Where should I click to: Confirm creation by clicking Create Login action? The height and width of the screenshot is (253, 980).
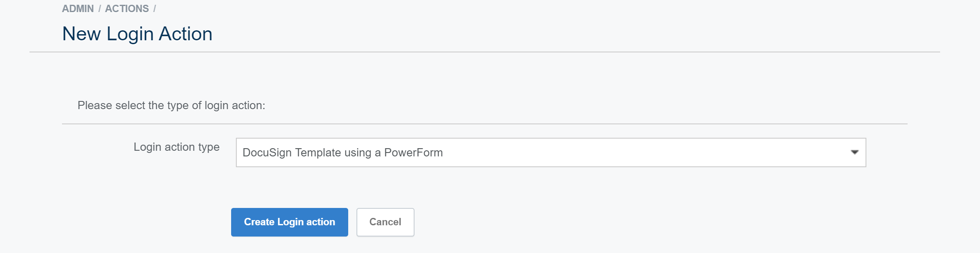click(289, 222)
